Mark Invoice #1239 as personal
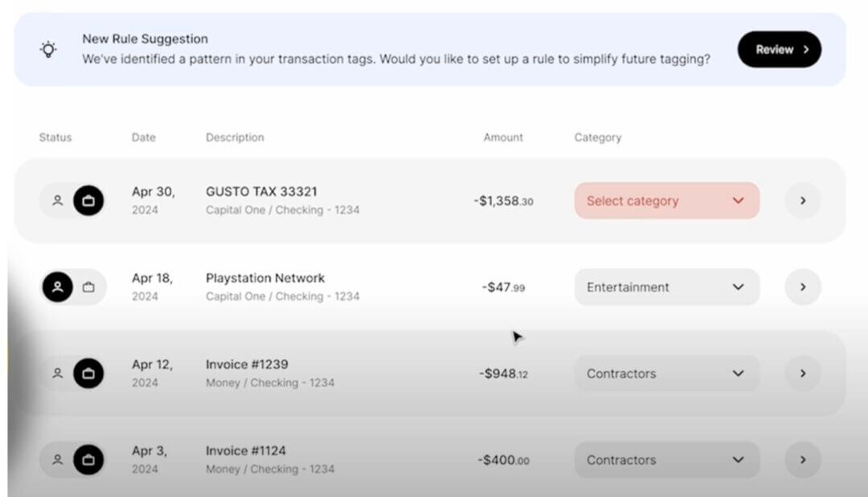868x497 pixels. (x=57, y=373)
